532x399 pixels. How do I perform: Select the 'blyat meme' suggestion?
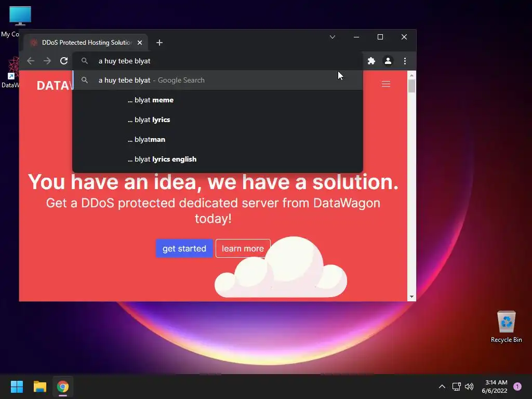click(218, 100)
